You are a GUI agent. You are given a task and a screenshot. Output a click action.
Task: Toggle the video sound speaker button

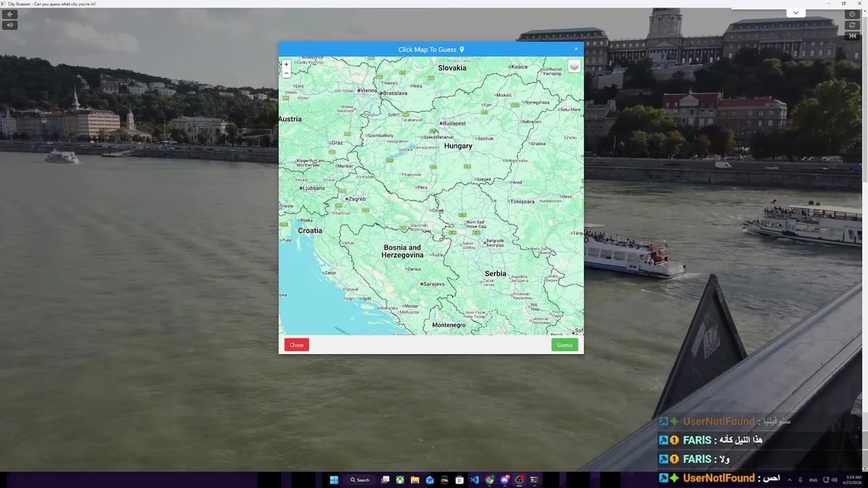[9, 25]
